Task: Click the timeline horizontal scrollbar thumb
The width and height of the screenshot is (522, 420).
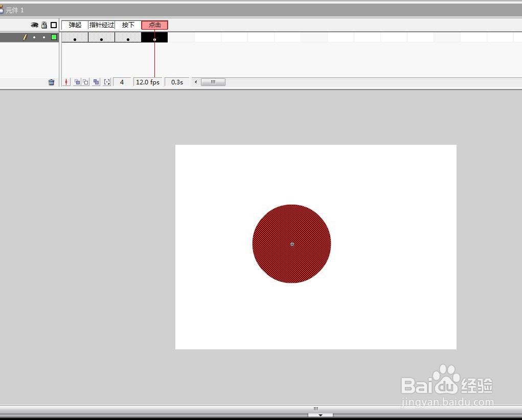Action: click(x=213, y=82)
